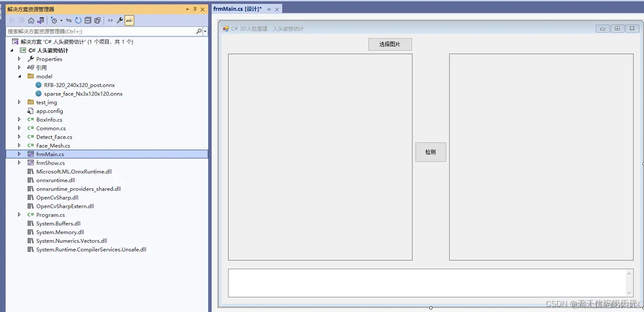Expand the 引用 references node
The width and height of the screenshot is (644, 312).
coord(19,68)
